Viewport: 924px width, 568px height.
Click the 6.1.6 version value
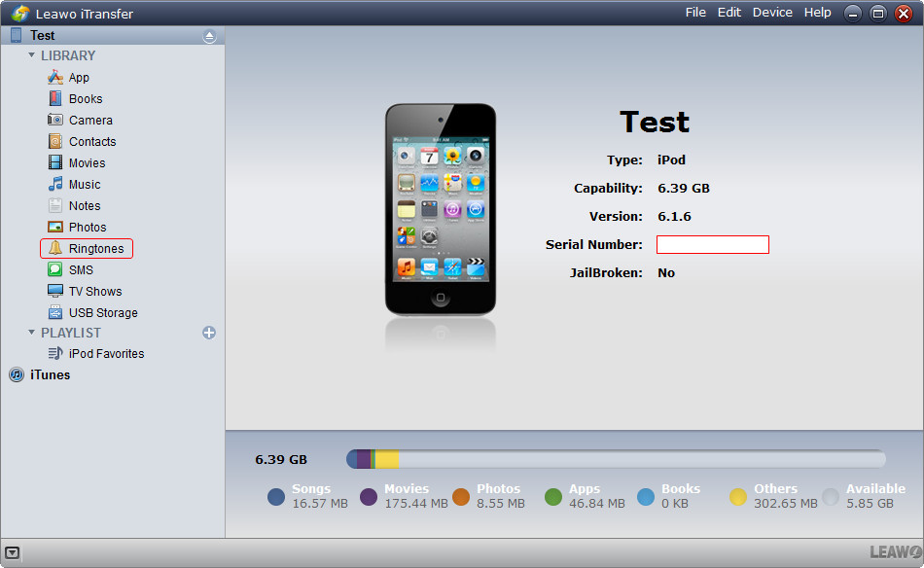coord(674,216)
